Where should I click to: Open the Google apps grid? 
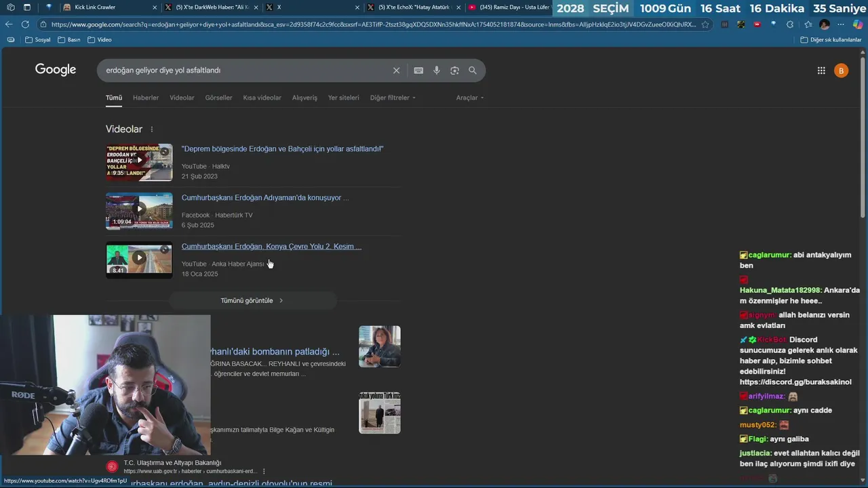pos(821,70)
